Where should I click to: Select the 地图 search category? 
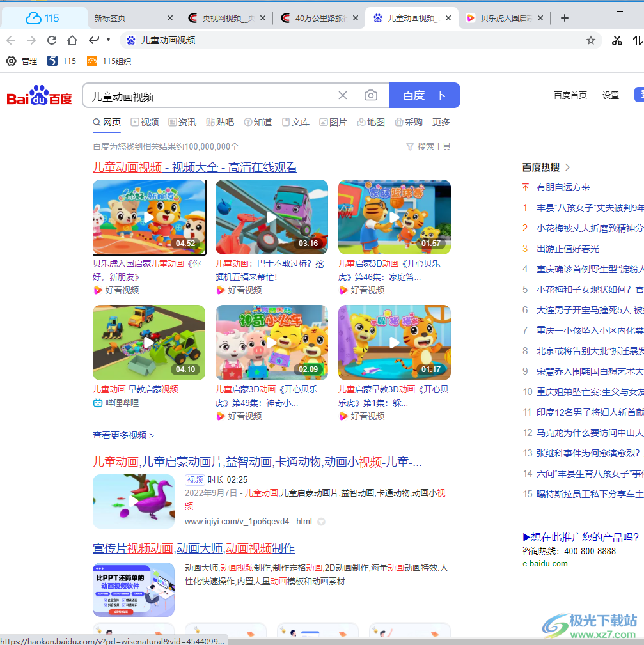(371, 122)
